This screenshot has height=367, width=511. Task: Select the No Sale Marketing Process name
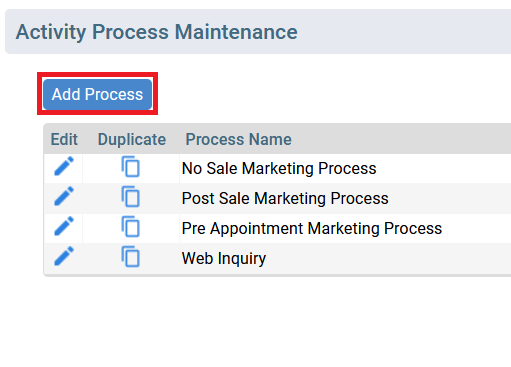(x=279, y=168)
